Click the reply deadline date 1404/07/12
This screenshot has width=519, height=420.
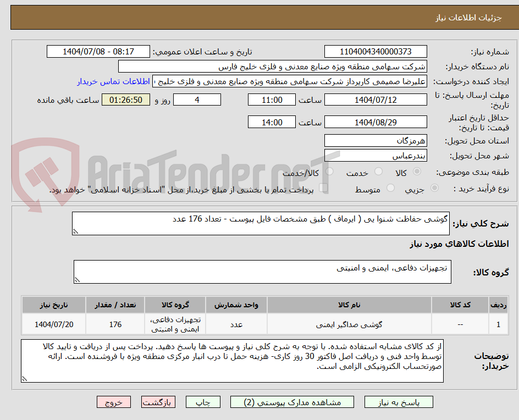click(x=376, y=100)
